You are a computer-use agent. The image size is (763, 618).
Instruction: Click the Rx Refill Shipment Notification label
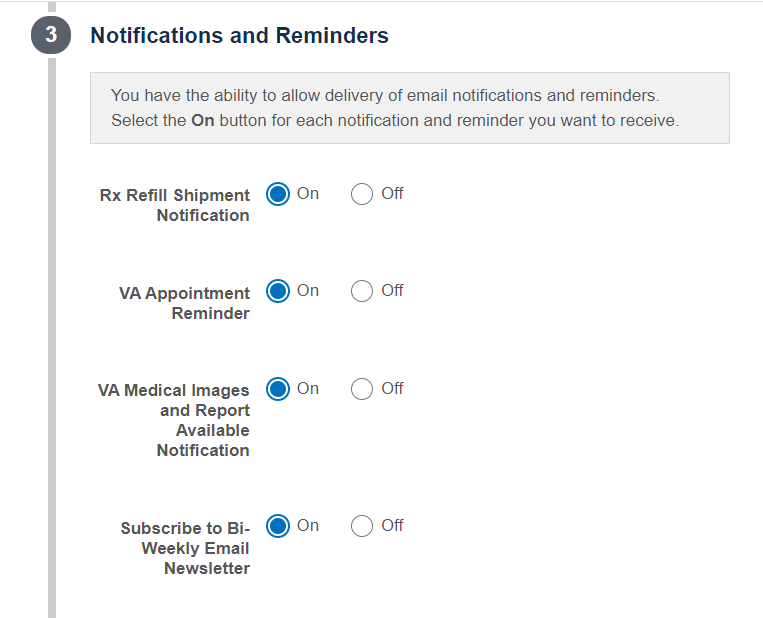175,205
